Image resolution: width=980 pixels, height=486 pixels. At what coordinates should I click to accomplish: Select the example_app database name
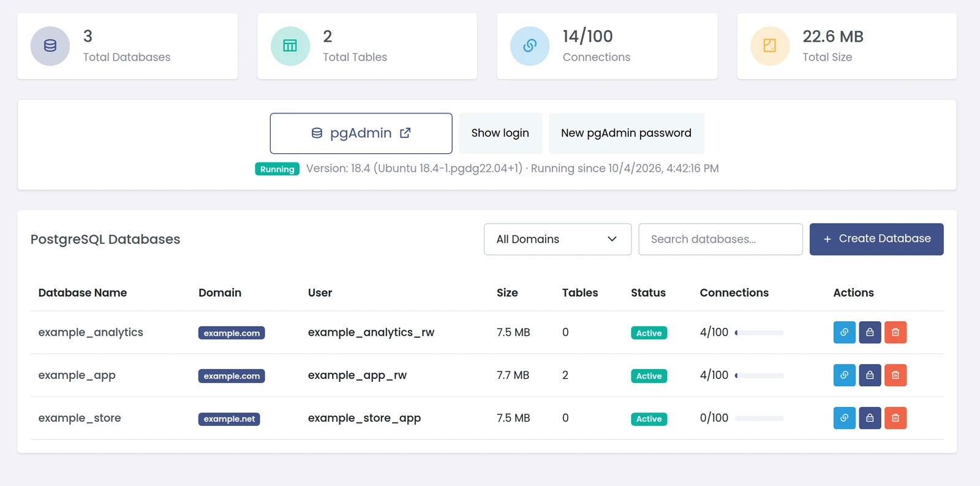[77, 375]
